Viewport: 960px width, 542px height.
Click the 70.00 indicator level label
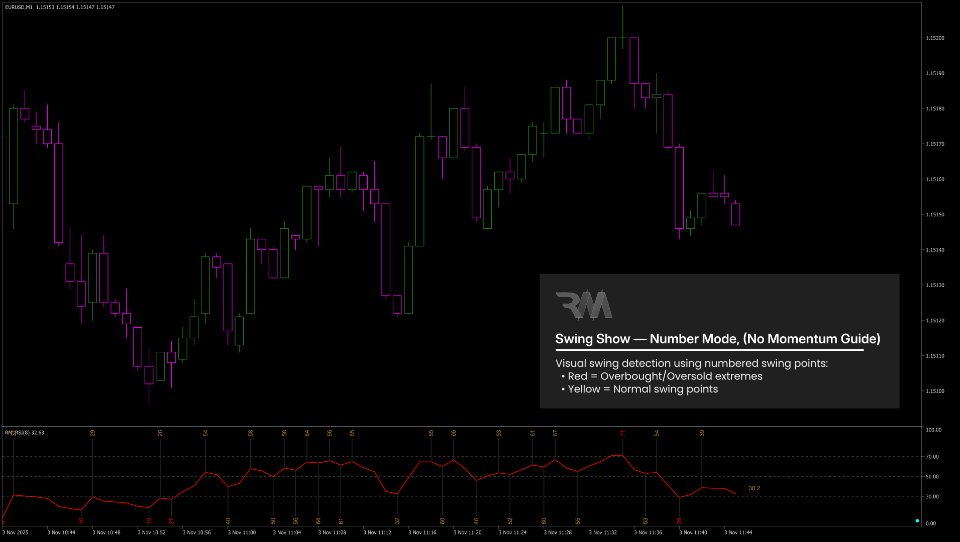coord(932,457)
